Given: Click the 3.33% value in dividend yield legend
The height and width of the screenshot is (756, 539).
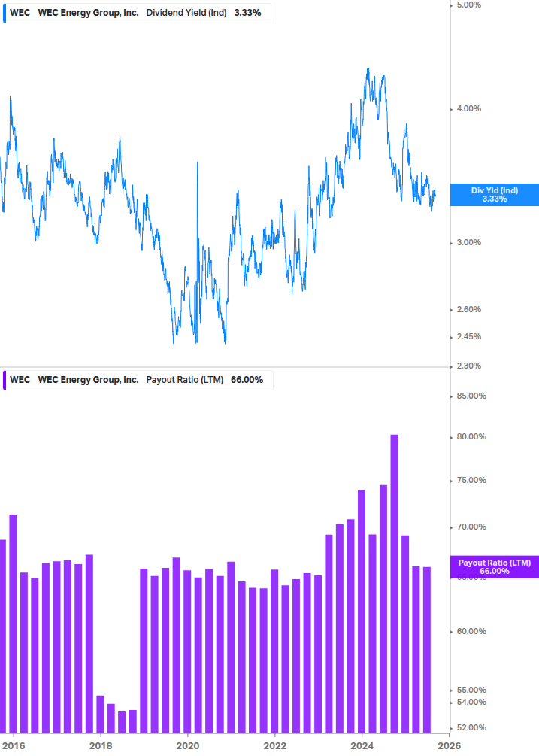Looking at the screenshot, I should [x=247, y=13].
